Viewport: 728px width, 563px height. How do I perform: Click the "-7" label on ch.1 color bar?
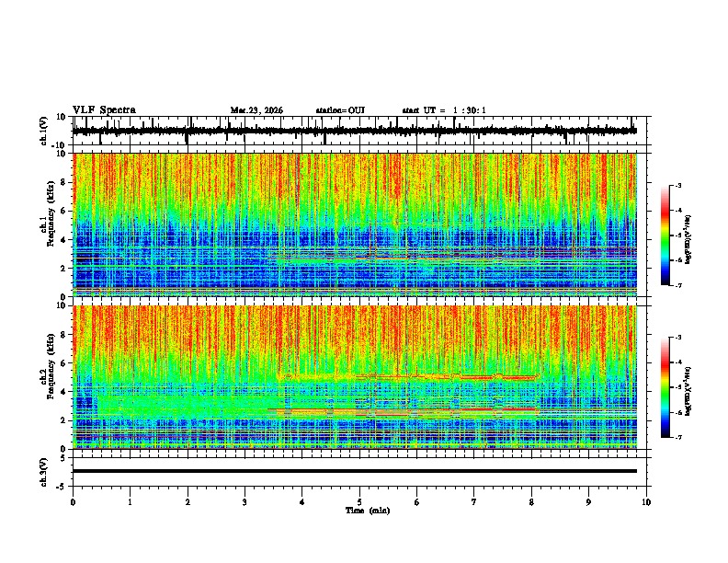[678, 285]
